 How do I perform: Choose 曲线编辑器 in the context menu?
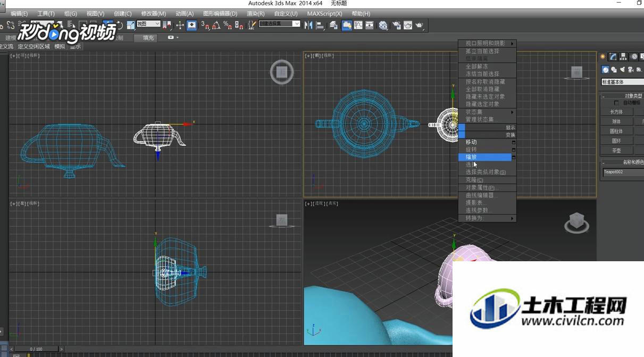click(x=487, y=195)
